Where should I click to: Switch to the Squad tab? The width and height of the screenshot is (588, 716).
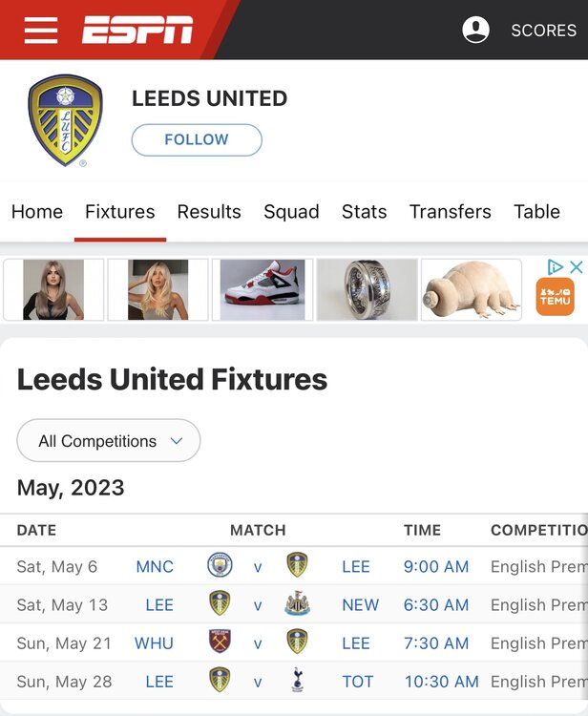[x=291, y=212]
